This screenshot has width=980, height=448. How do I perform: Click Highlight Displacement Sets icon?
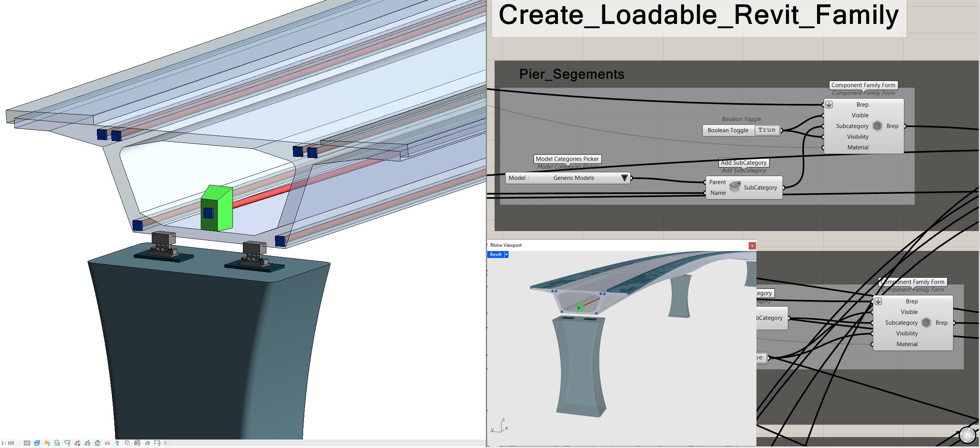pyautogui.click(x=148, y=443)
